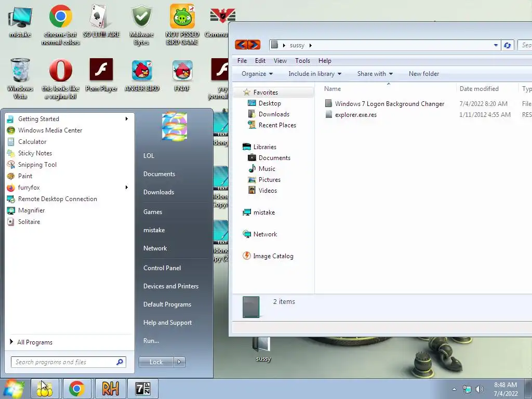Select Libraries in navigation pane
This screenshot has width=532, height=399.
tap(264, 147)
